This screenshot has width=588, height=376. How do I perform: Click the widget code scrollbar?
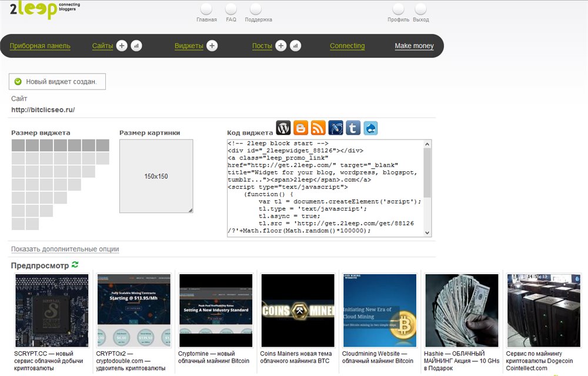coord(427,171)
